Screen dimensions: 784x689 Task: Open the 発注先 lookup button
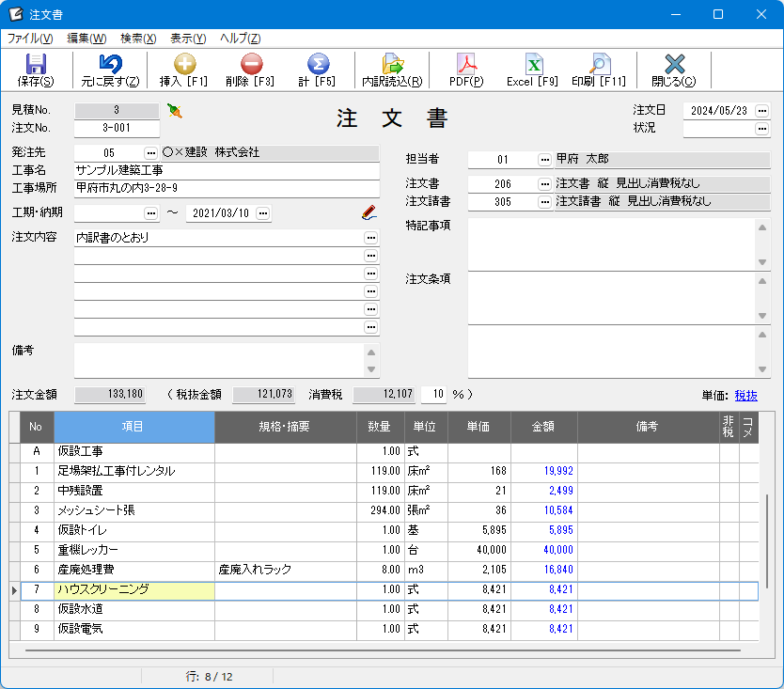pyautogui.click(x=150, y=152)
